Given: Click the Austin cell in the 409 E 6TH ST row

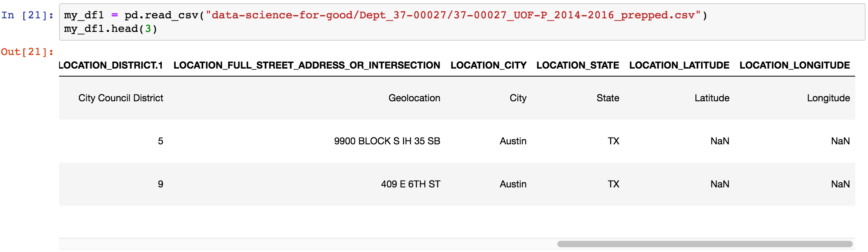Looking at the screenshot, I should [x=513, y=184].
